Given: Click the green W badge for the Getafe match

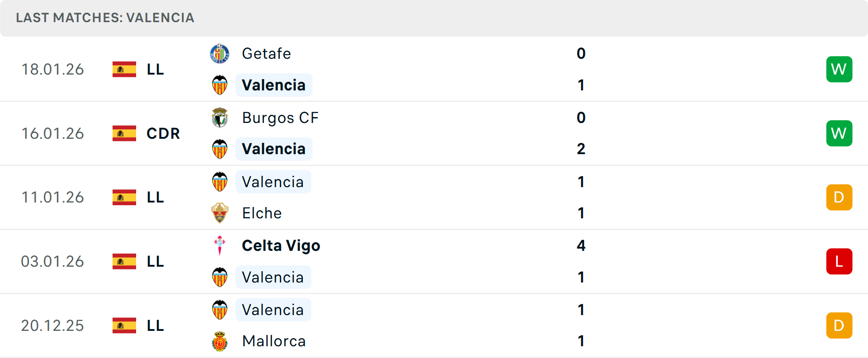Looking at the screenshot, I should point(839,69).
